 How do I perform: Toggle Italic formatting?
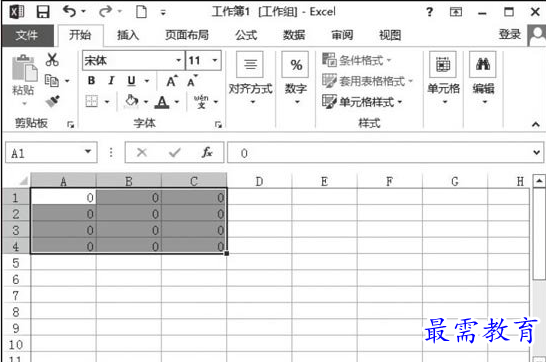pyautogui.click(x=111, y=81)
